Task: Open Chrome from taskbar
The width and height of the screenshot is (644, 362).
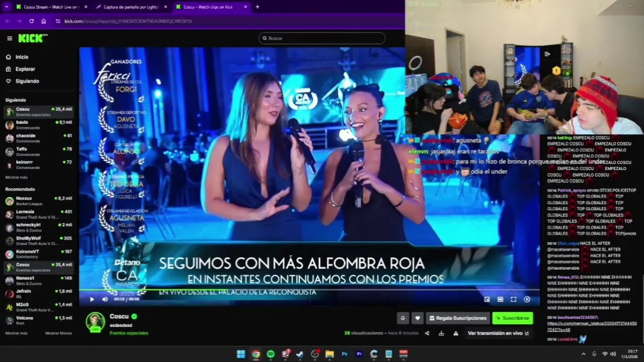Action: click(x=256, y=354)
